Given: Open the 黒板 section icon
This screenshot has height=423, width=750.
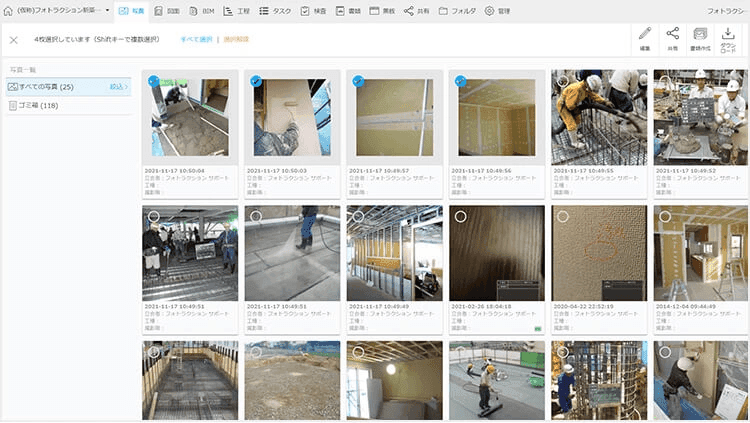Looking at the screenshot, I should [374, 11].
